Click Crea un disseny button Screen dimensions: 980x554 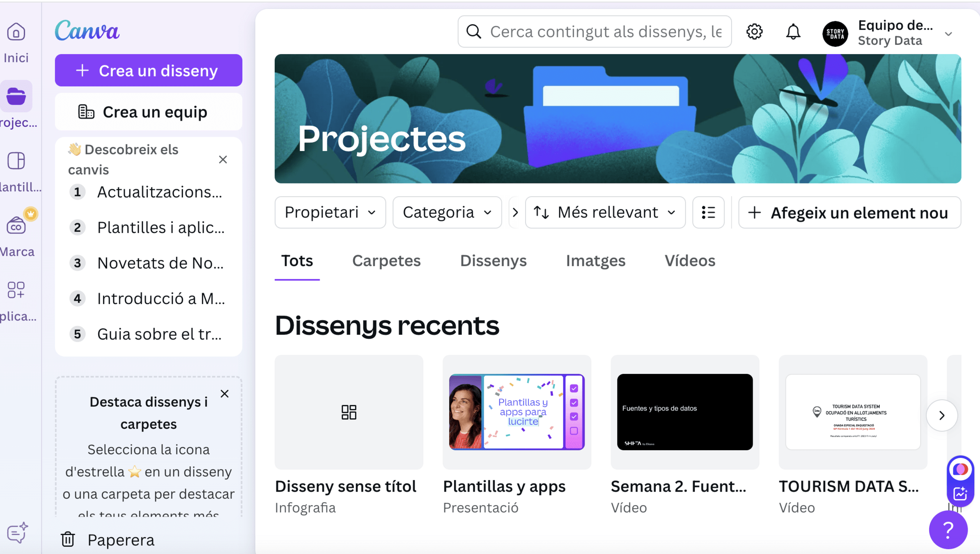coord(148,71)
